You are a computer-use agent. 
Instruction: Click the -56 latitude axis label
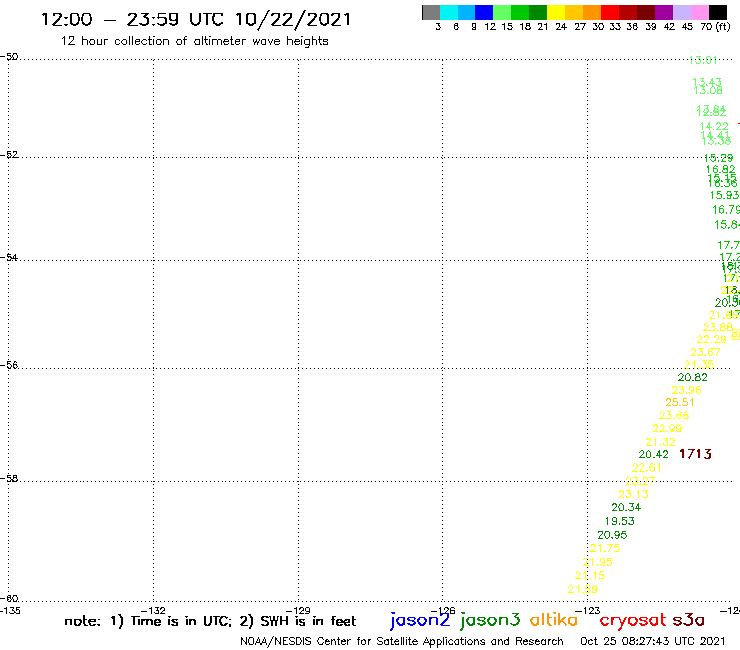click(x=10, y=365)
